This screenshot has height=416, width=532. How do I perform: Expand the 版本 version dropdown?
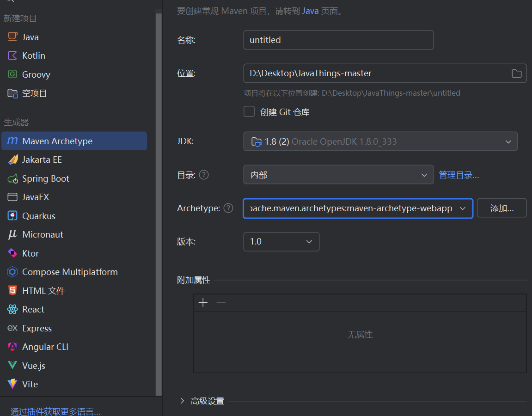pos(281,241)
